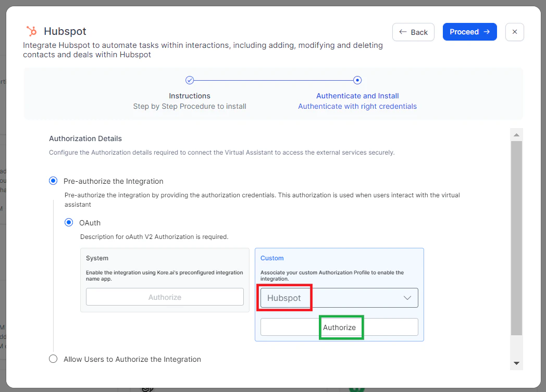Choose Allow Users to Authorize the Integration option

click(x=53, y=359)
